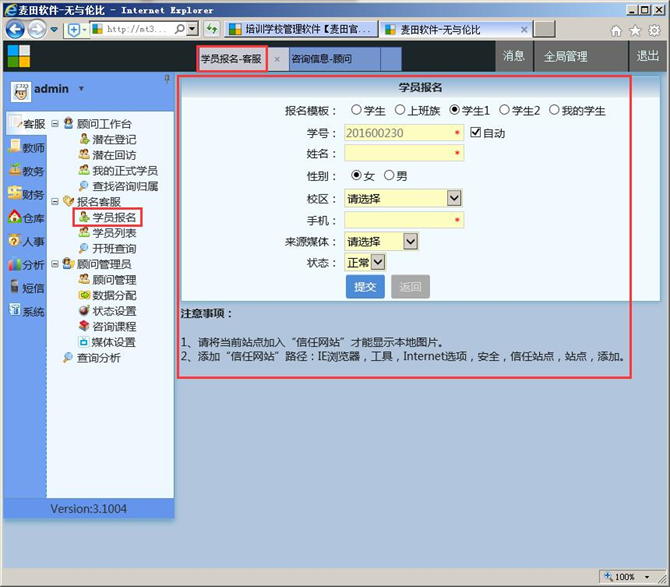This screenshot has height=587, width=670.
Task: Open the 状态 dropdown showing 正常
Action: (365, 262)
